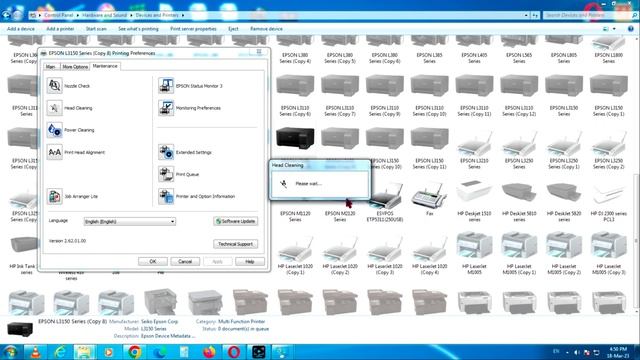Click the Software Update button
Screen dimensions: 640x360
[x=236, y=221]
